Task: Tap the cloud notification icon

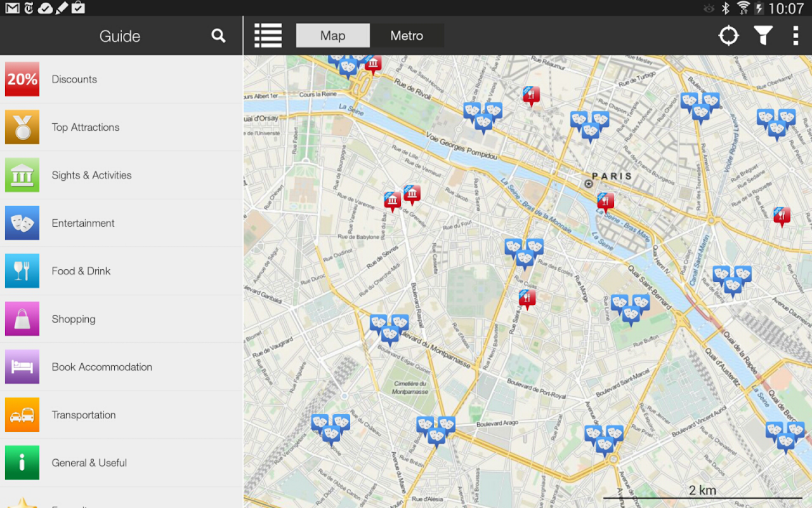Action: pos(45,8)
